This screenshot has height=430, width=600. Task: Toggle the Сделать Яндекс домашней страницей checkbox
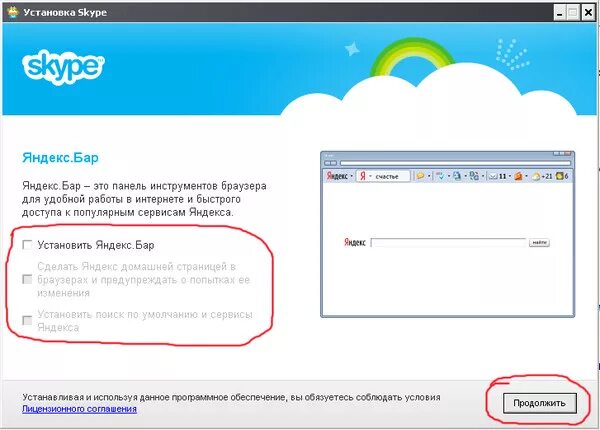[27, 279]
